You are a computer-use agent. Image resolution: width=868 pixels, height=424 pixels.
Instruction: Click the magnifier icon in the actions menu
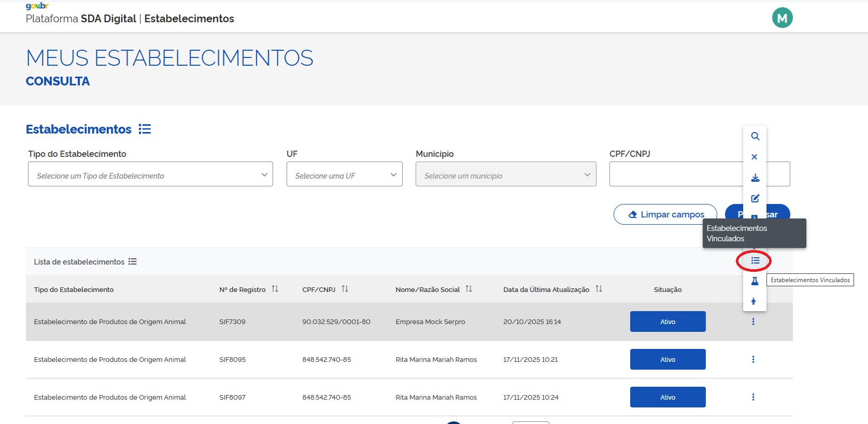pyautogui.click(x=755, y=136)
